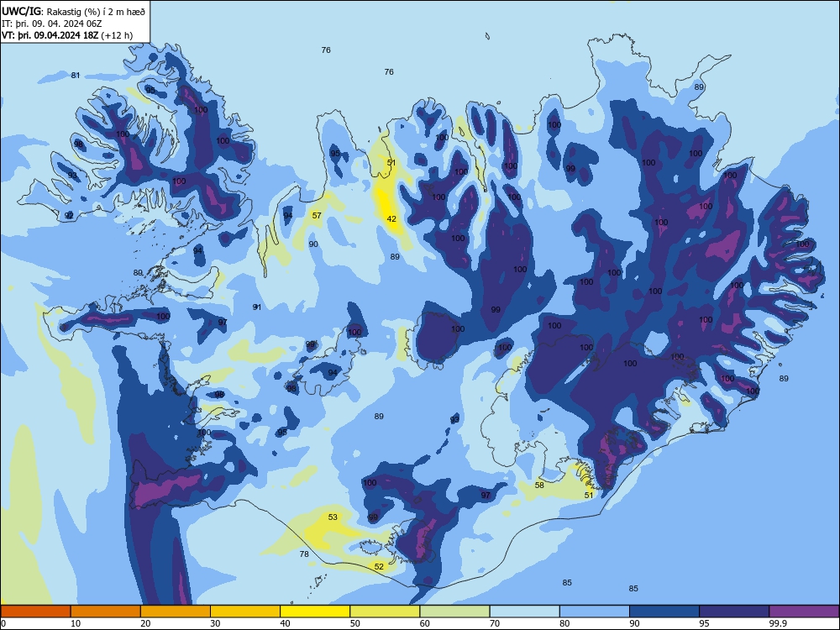This screenshot has width=840, height=630.
Task: Click the humidity value '58' on the map
Action: coord(539,485)
